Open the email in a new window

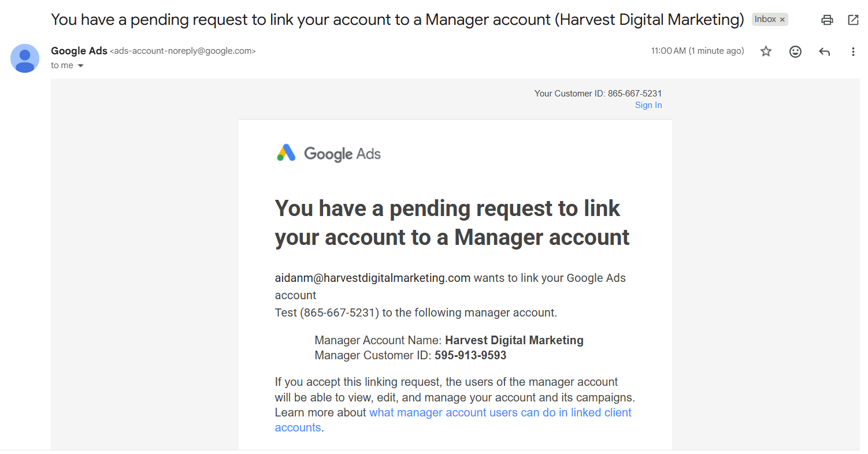[853, 20]
